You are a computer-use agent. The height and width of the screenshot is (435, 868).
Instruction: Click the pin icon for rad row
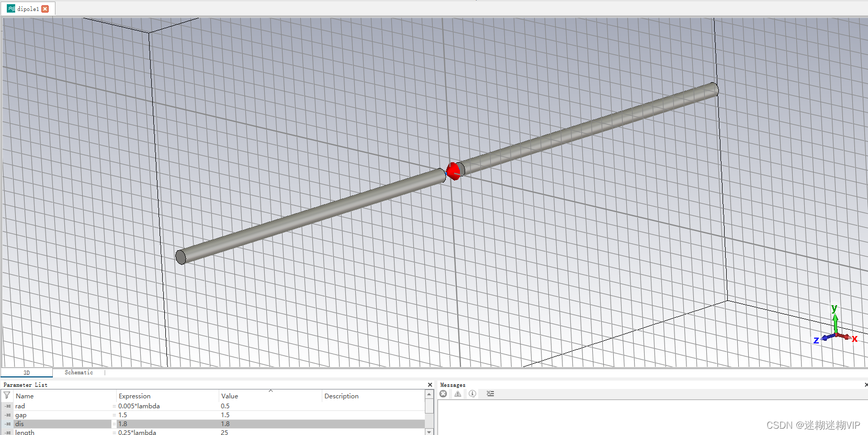coord(8,406)
